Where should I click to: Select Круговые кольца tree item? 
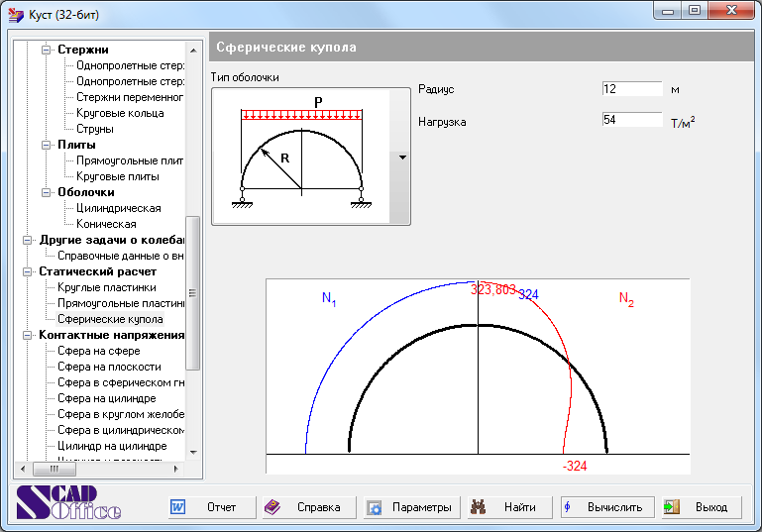(x=120, y=113)
